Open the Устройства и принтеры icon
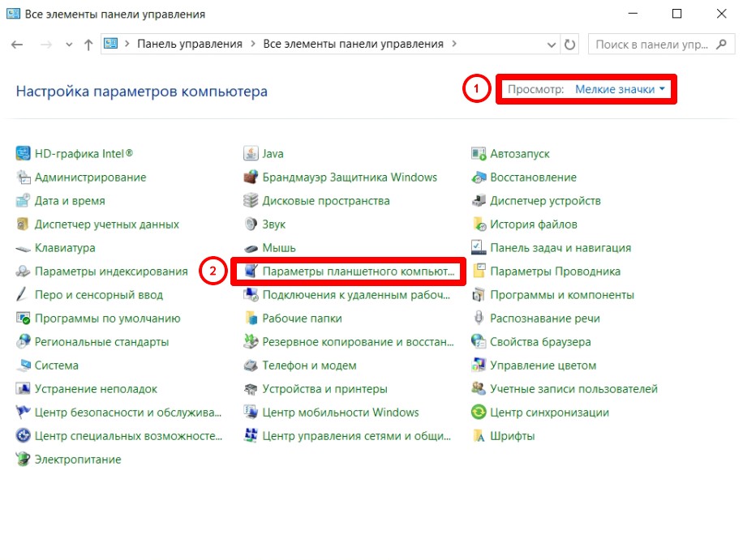This screenshot has width=743, height=560. click(x=251, y=389)
